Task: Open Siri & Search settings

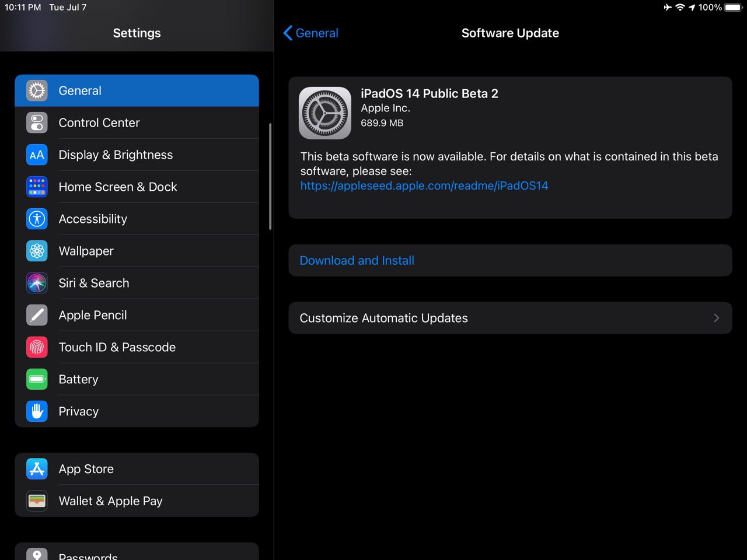Action: 137,283
